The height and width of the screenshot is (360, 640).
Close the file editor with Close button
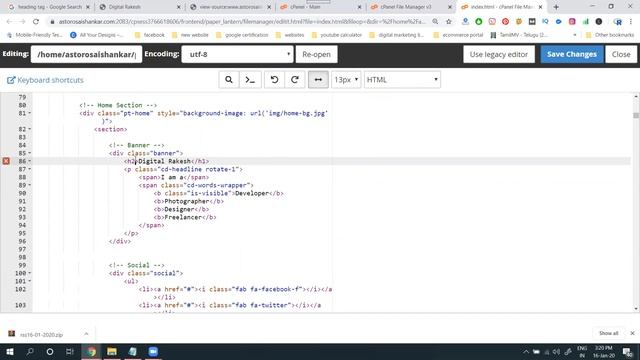pos(621,54)
